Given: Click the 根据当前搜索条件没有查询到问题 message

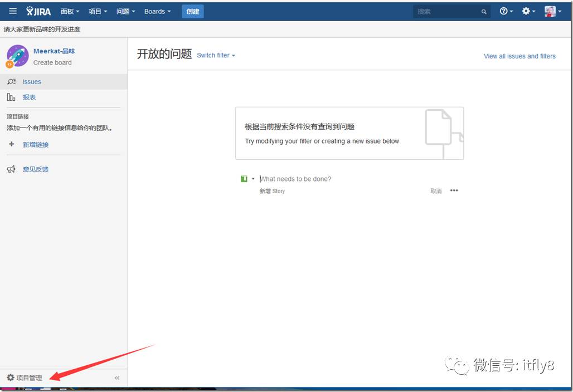Looking at the screenshot, I should (x=299, y=126).
